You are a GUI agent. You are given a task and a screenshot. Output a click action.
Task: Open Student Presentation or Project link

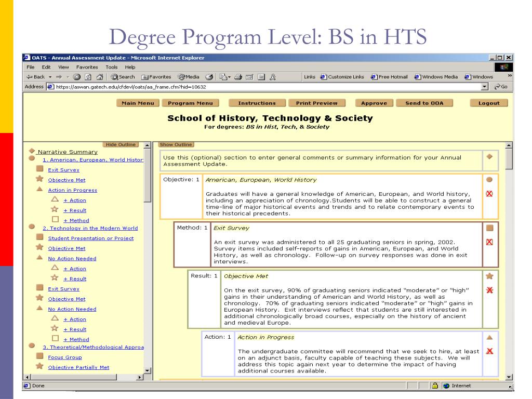point(90,238)
